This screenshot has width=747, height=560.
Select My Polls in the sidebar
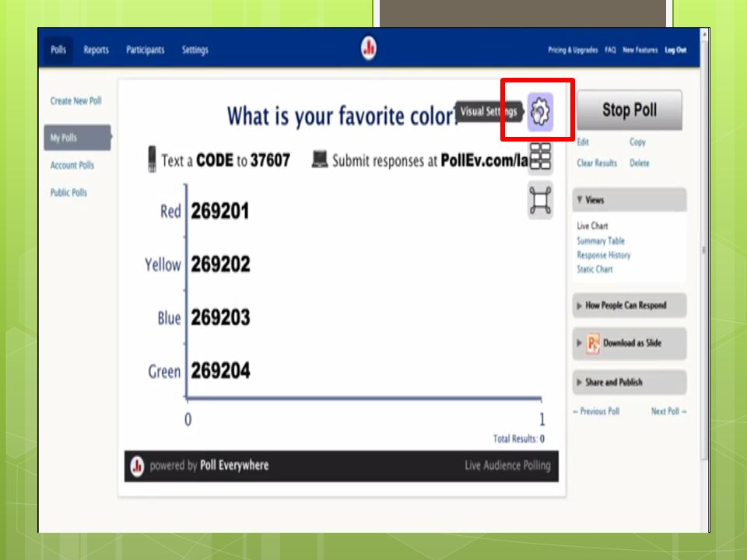[77, 138]
